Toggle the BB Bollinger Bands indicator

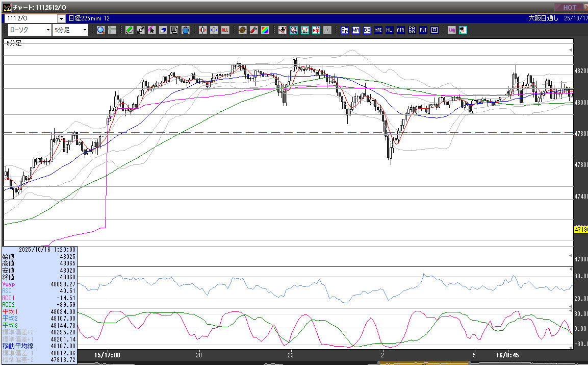click(x=367, y=30)
